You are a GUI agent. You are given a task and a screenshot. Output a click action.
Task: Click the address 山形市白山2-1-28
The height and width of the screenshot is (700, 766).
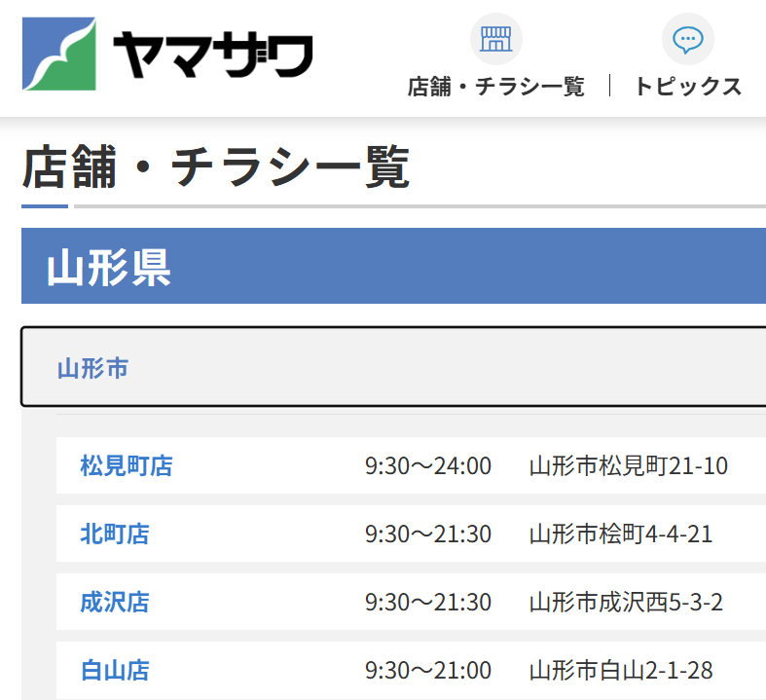coord(620,671)
